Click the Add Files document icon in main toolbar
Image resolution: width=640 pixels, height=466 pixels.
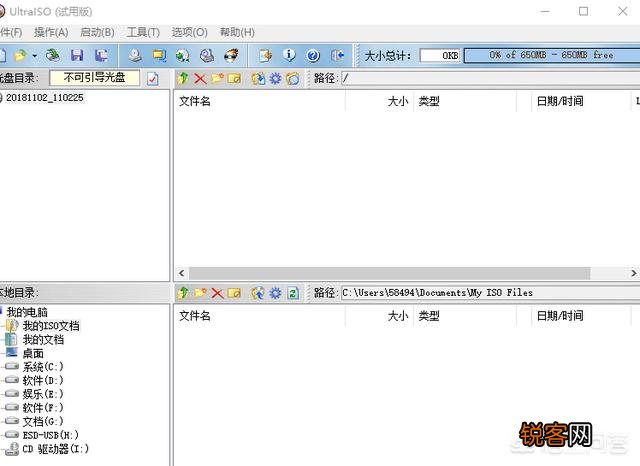pyautogui.click(x=265, y=55)
